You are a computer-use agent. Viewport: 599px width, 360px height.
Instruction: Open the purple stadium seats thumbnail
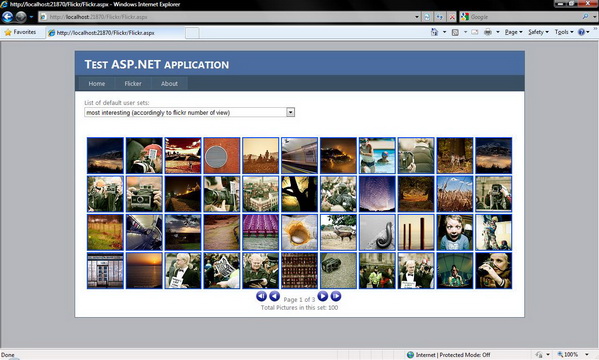pos(261,232)
